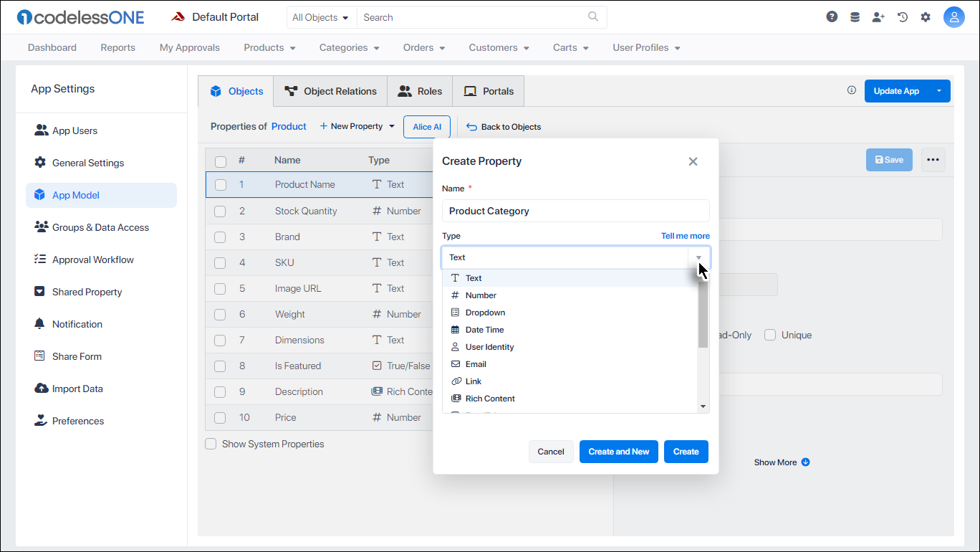
Task: Open the user profile avatar icon
Action: [954, 16]
